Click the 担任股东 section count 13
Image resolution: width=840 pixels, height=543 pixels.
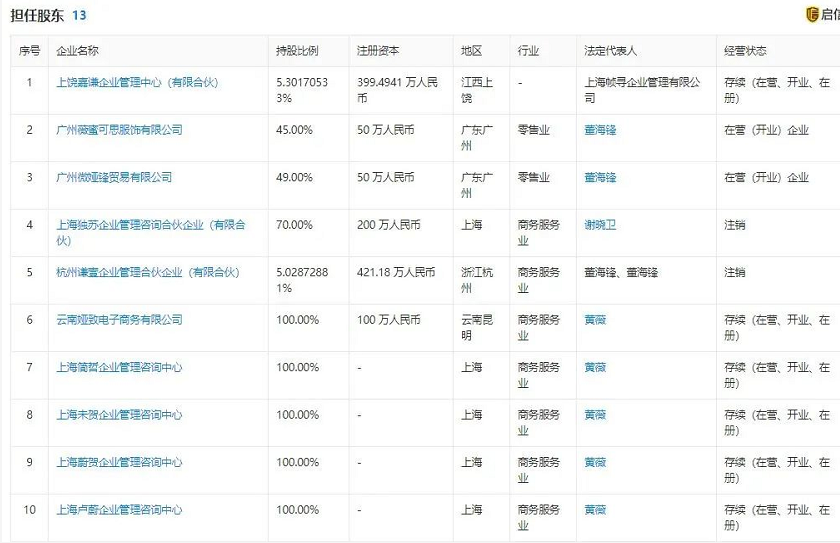pyautogui.click(x=79, y=15)
